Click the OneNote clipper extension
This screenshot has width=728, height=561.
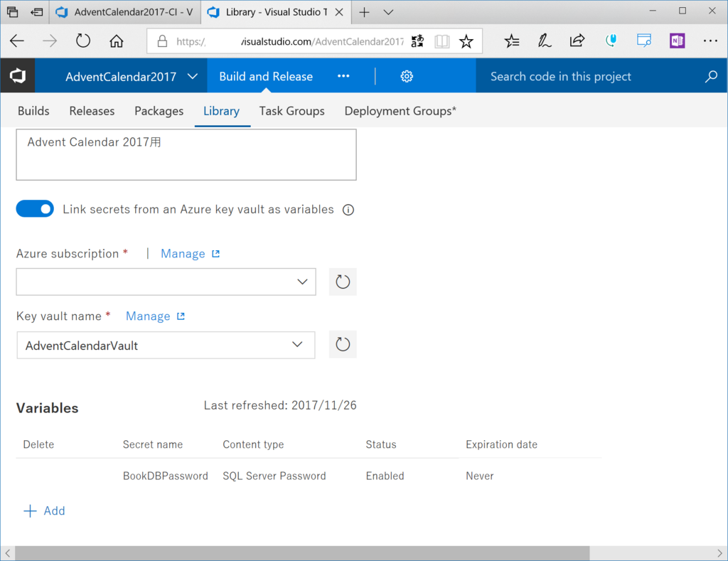point(678,41)
